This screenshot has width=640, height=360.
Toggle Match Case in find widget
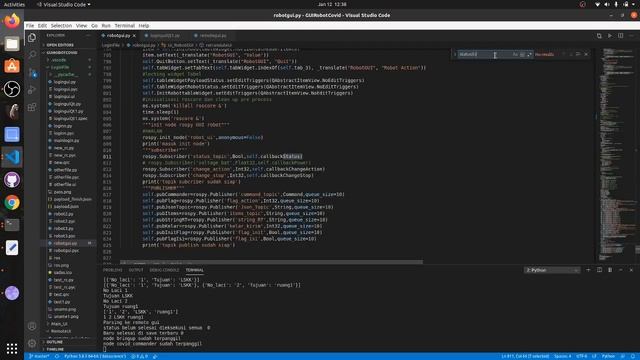tap(515, 54)
